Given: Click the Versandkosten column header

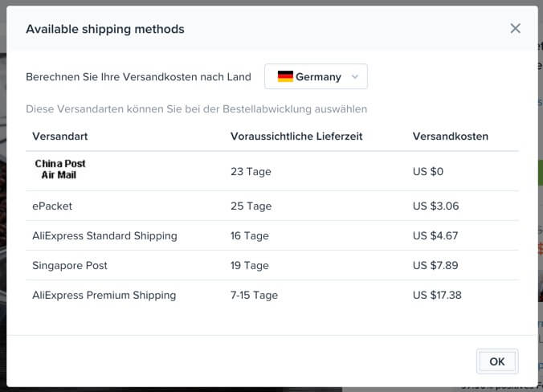Looking at the screenshot, I should [x=450, y=137].
